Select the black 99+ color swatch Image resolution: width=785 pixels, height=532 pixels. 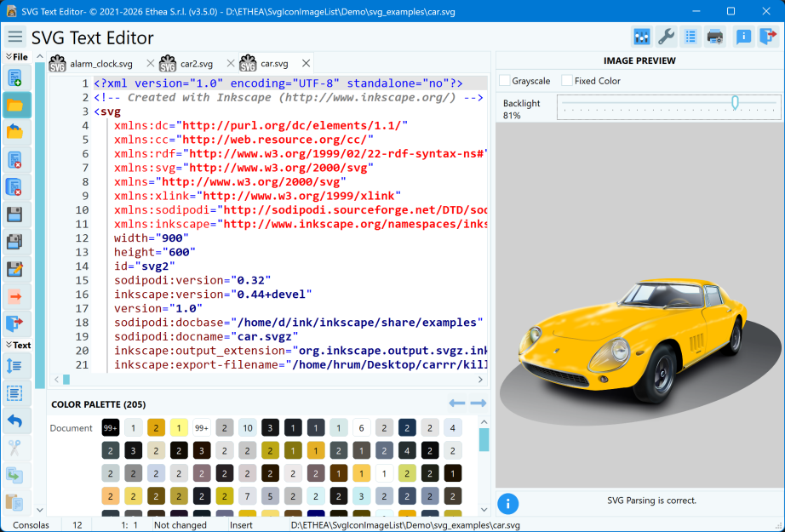point(110,428)
